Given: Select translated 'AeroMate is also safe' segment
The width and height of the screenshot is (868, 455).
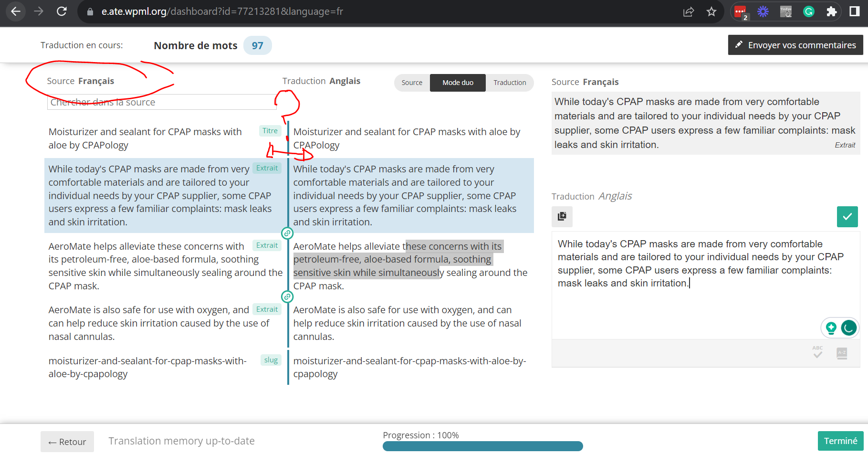Looking at the screenshot, I should [x=407, y=323].
